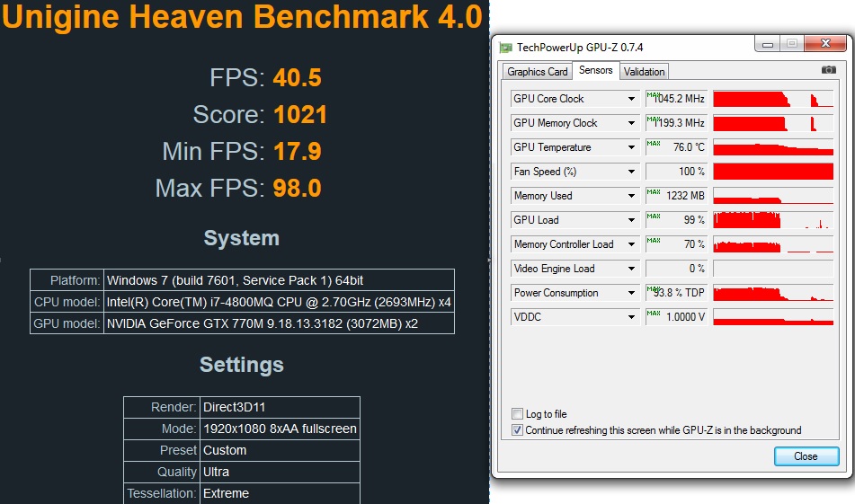Switch to the Graphics Card tab
855x504 pixels.
pyautogui.click(x=537, y=72)
